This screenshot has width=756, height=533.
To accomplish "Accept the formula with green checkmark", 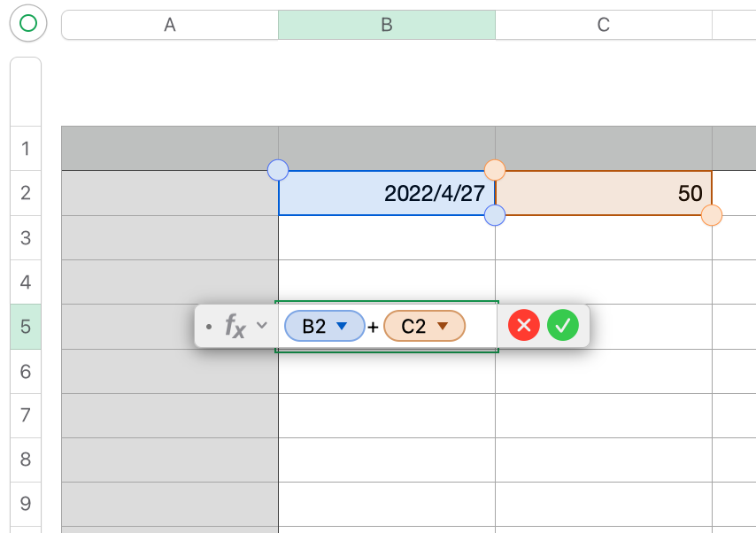I will 563,326.
